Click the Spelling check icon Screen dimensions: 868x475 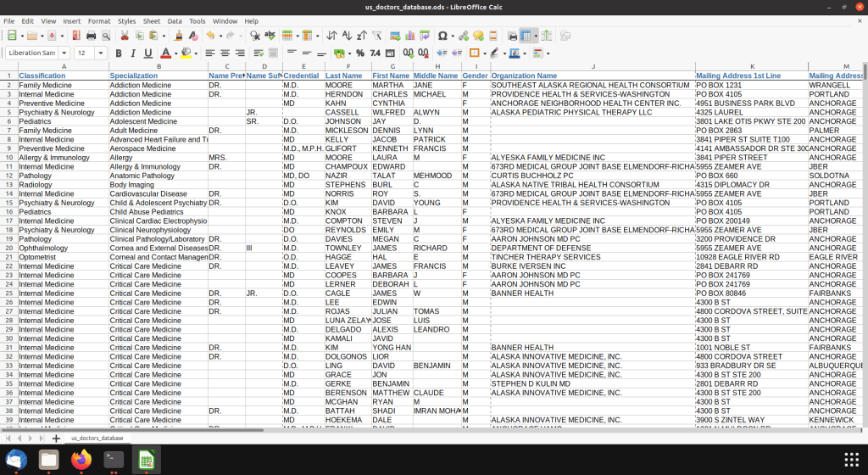[270, 36]
